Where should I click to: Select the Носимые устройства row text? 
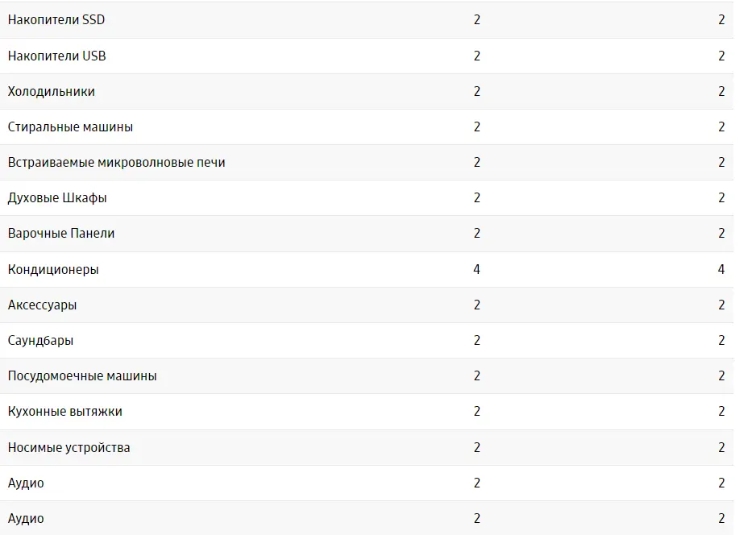tap(69, 448)
